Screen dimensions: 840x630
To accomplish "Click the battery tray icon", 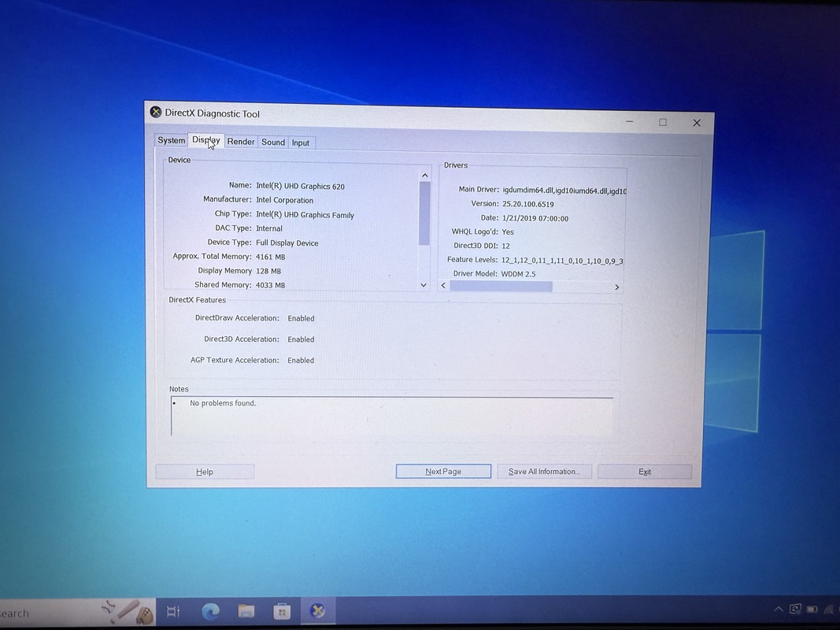I will (x=812, y=609).
